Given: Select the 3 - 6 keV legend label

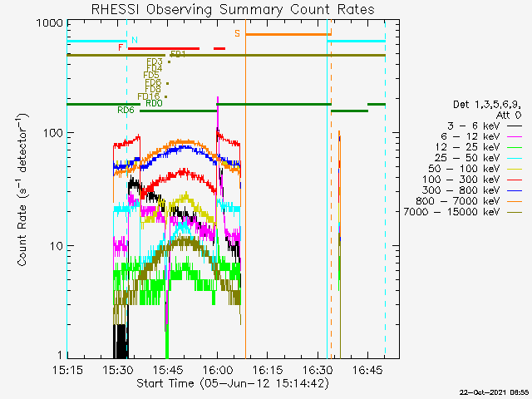Looking at the screenshot, I should point(474,126).
